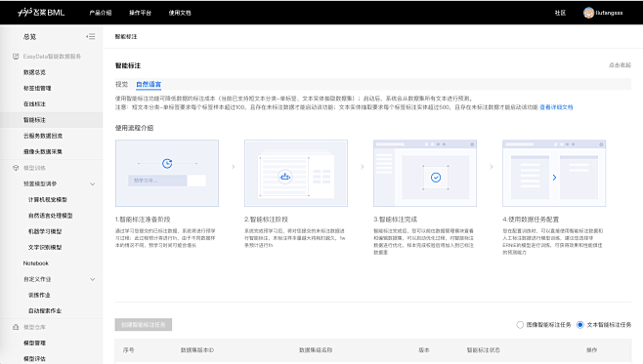Open the 操作平台 menu
Screen dimensions: 643x364
click(x=141, y=13)
